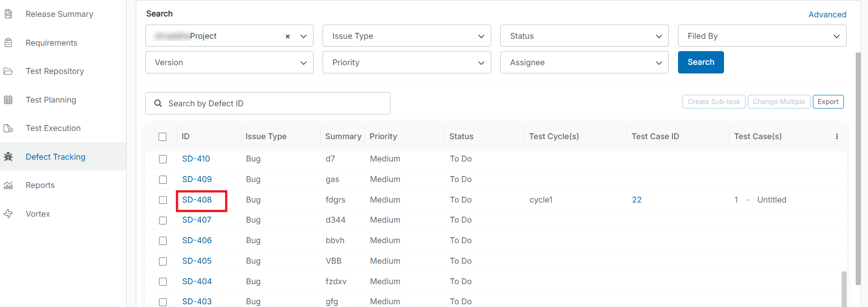
Task: Open the Status filter dropdown
Action: click(584, 36)
